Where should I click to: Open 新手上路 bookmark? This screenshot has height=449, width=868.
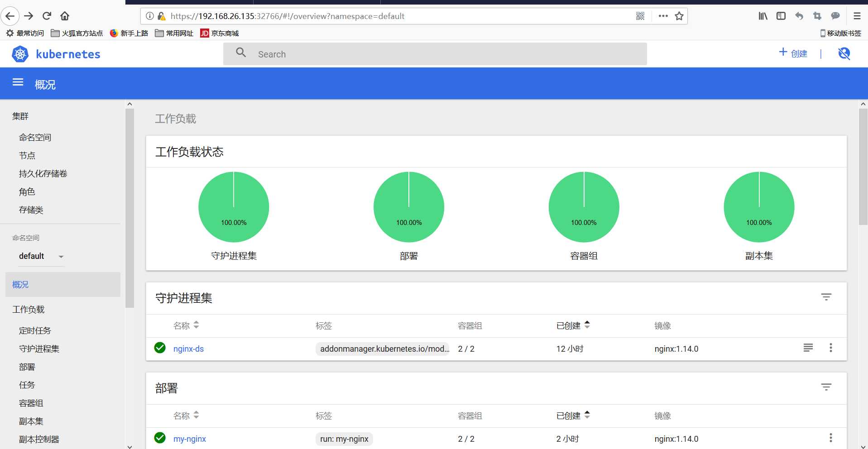(x=129, y=33)
